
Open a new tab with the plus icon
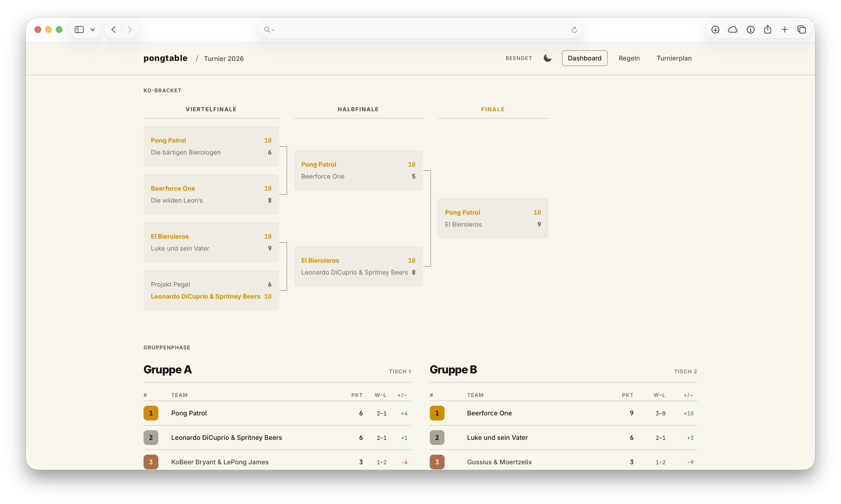(784, 30)
